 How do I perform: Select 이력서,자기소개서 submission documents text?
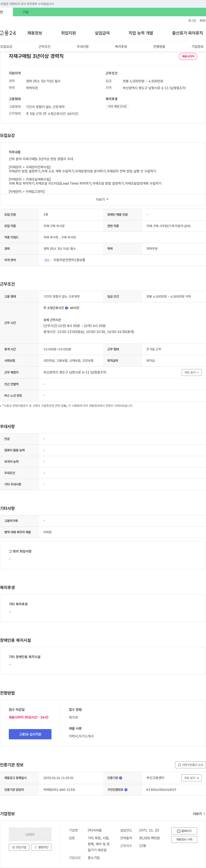tap(81, 736)
